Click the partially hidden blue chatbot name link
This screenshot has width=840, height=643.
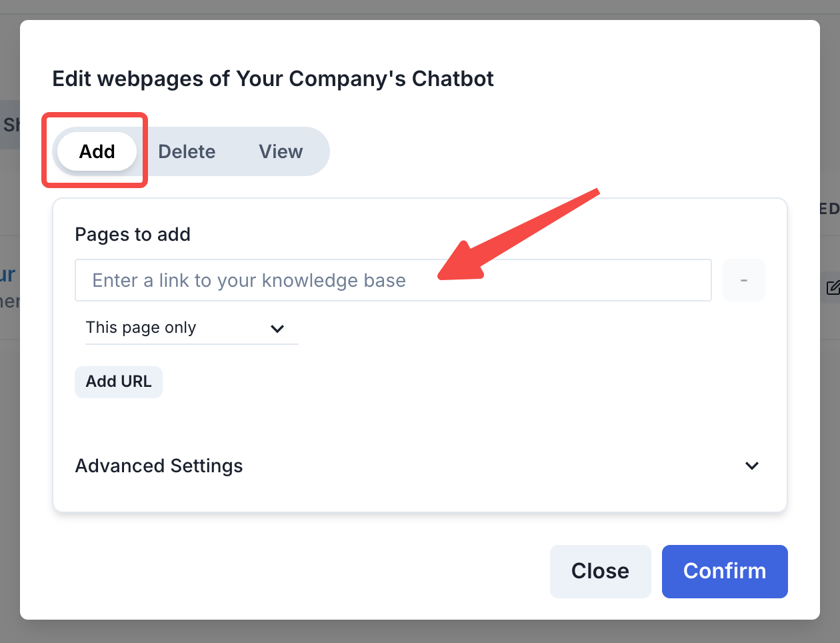[8, 274]
